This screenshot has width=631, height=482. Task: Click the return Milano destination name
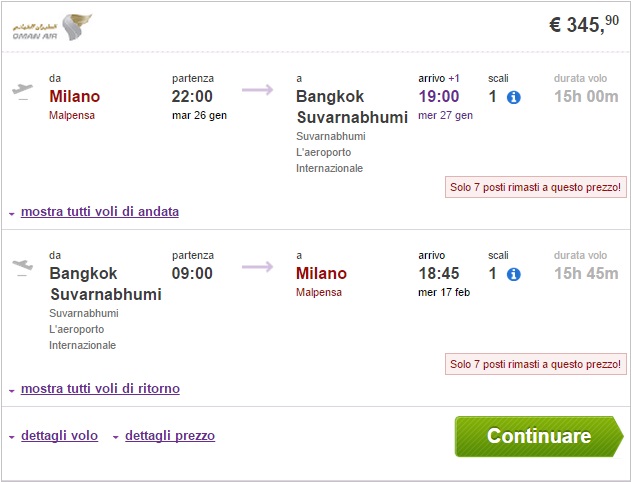(321, 274)
